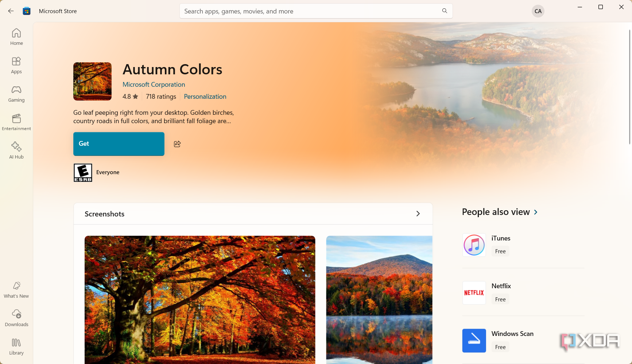Go to Apps in the sidebar
Image resolution: width=632 pixels, height=364 pixels.
click(x=16, y=65)
